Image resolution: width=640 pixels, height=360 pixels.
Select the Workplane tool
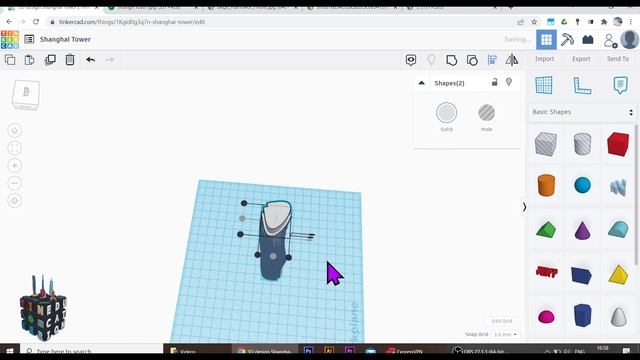(x=544, y=85)
